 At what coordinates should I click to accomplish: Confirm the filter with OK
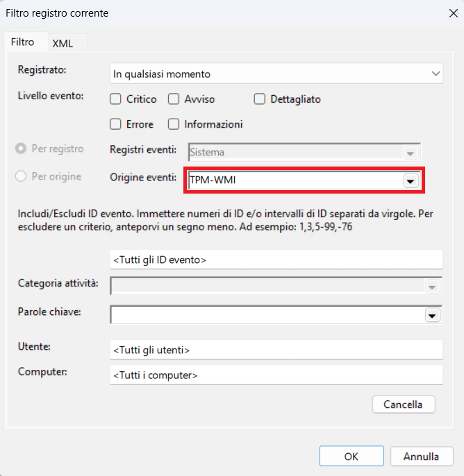pyautogui.click(x=351, y=457)
